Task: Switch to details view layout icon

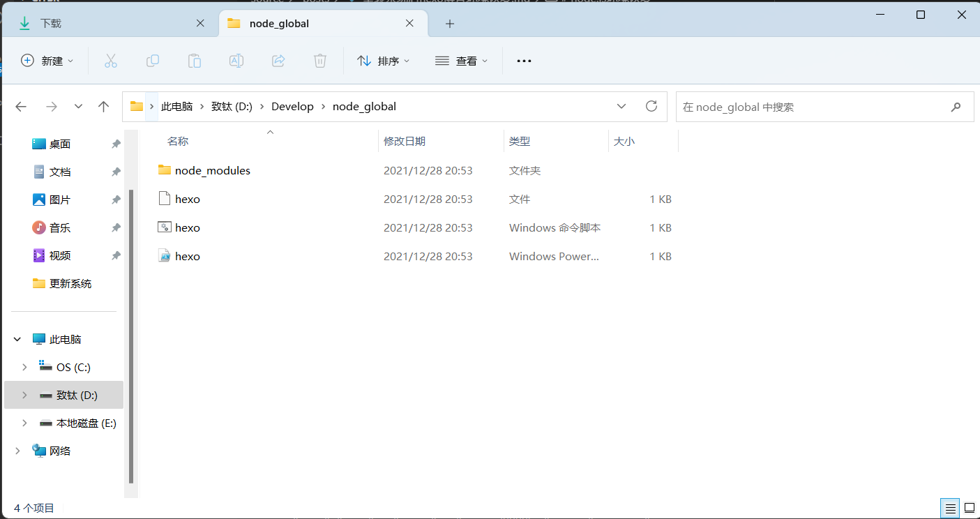Action: [x=949, y=509]
